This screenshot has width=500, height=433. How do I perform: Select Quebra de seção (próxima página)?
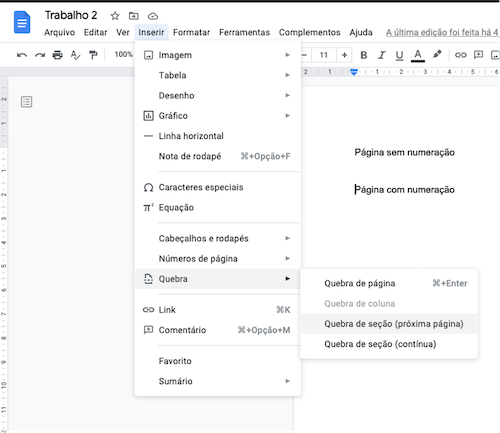(389, 324)
